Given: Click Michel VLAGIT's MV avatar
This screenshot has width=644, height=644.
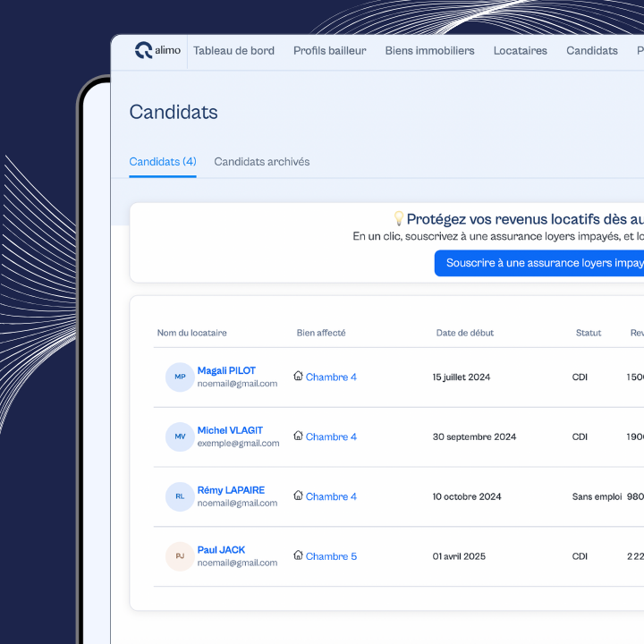Looking at the screenshot, I should click(180, 436).
